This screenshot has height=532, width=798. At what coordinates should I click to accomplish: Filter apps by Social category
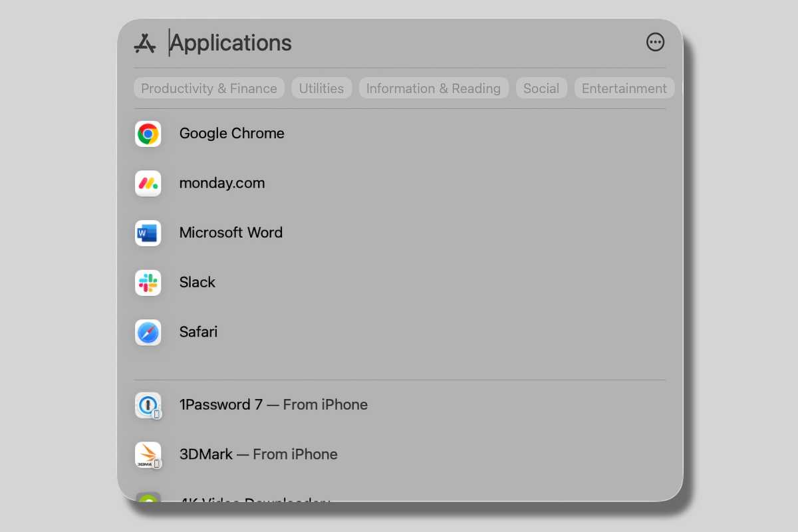[541, 88]
